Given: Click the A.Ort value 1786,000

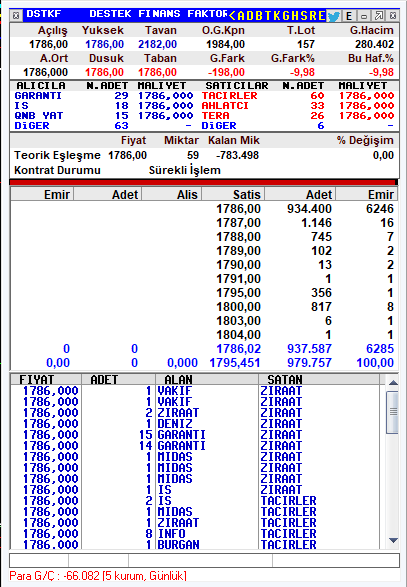Looking at the screenshot, I should (45, 72).
